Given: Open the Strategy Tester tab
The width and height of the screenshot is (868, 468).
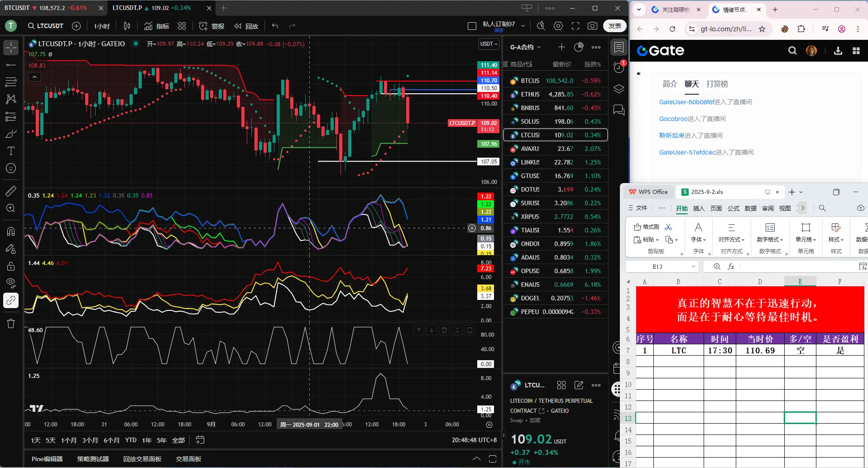Looking at the screenshot, I should 93,459.
